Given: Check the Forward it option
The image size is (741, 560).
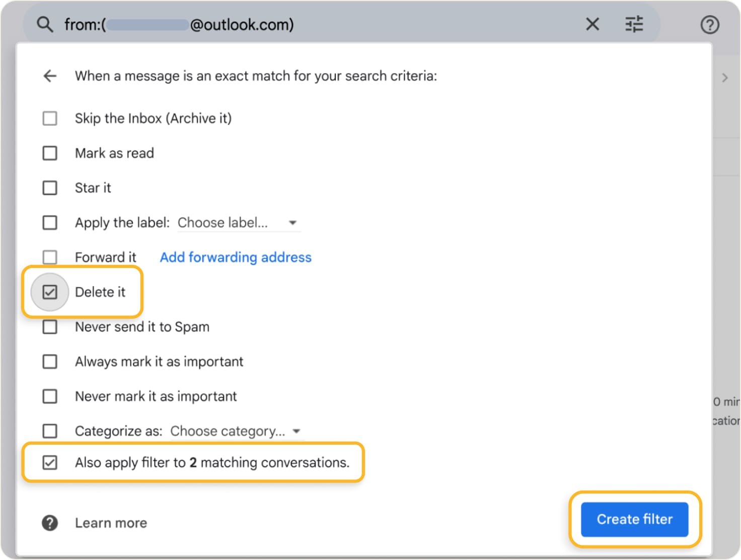Looking at the screenshot, I should [x=49, y=257].
